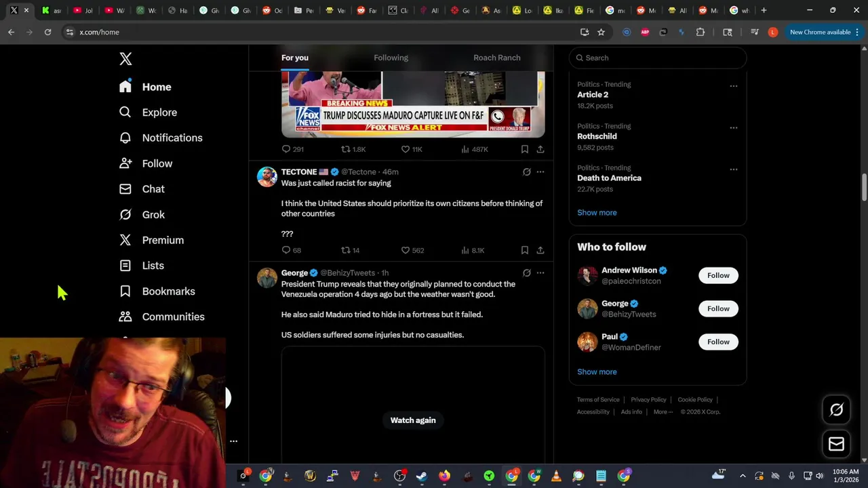868x488 pixels.
Task: Open Bookmarks in the sidebar
Action: (157, 291)
